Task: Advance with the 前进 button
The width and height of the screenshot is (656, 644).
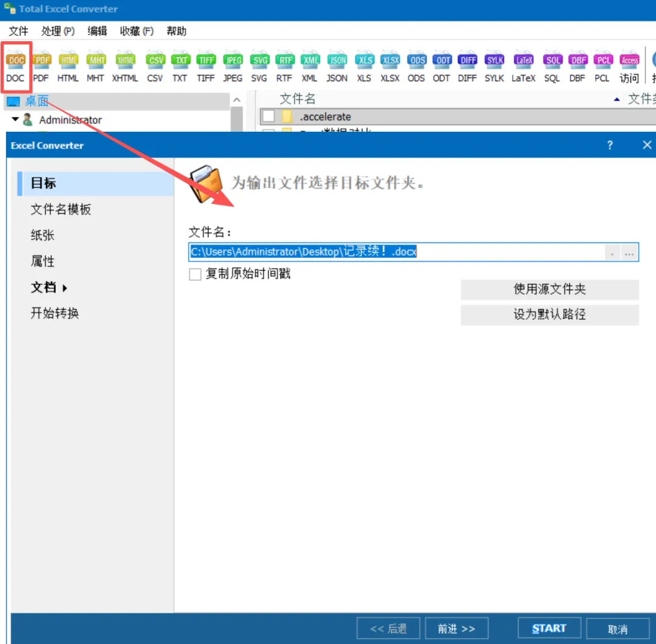Action: coord(456,628)
